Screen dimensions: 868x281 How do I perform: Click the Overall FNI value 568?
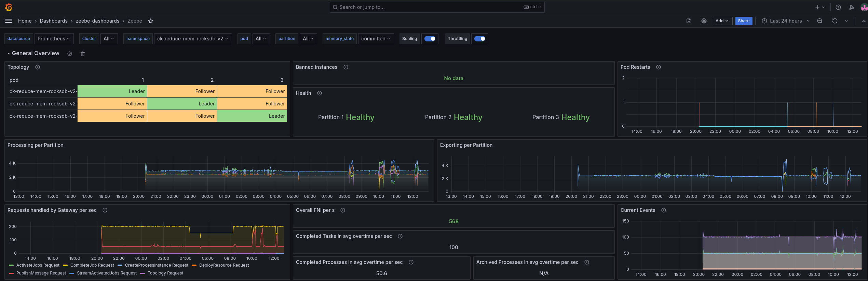click(453, 221)
